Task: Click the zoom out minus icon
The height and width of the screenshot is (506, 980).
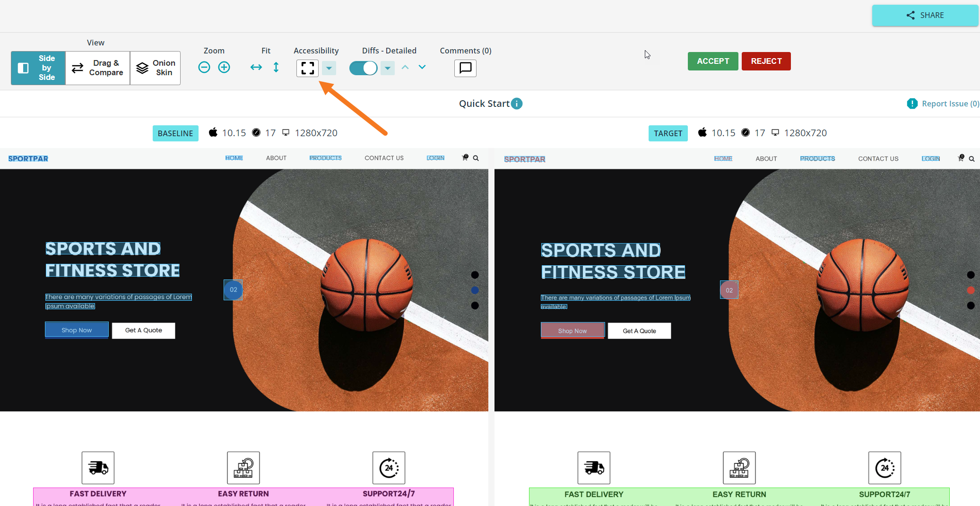Action: pos(204,68)
